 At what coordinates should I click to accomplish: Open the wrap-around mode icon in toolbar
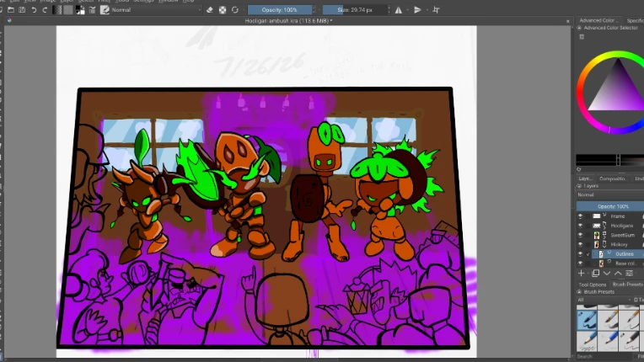(x=436, y=10)
